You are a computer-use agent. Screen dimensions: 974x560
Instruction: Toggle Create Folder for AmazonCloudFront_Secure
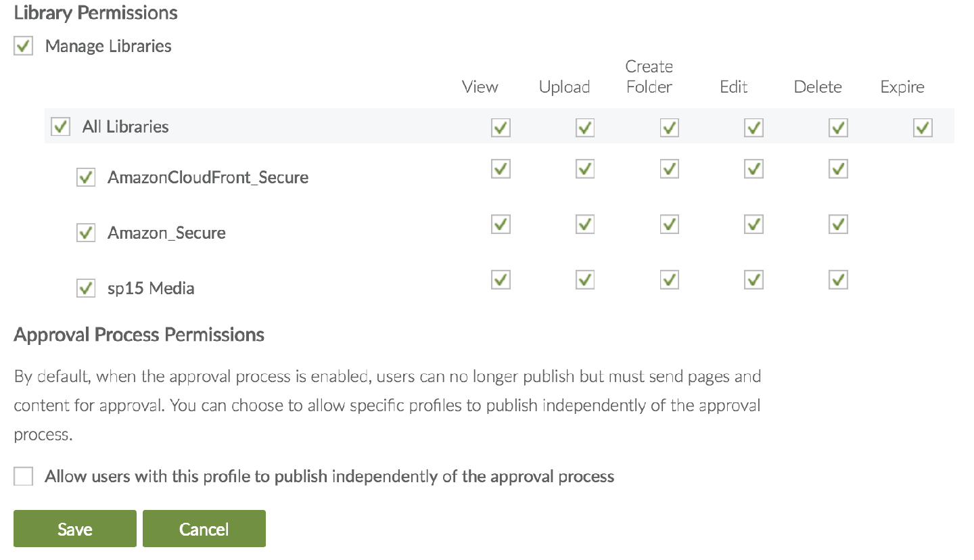(670, 169)
